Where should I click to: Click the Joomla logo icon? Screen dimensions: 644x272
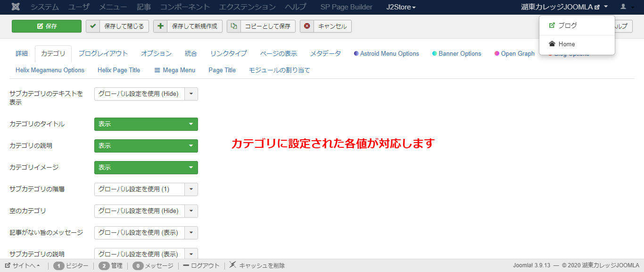(16, 7)
